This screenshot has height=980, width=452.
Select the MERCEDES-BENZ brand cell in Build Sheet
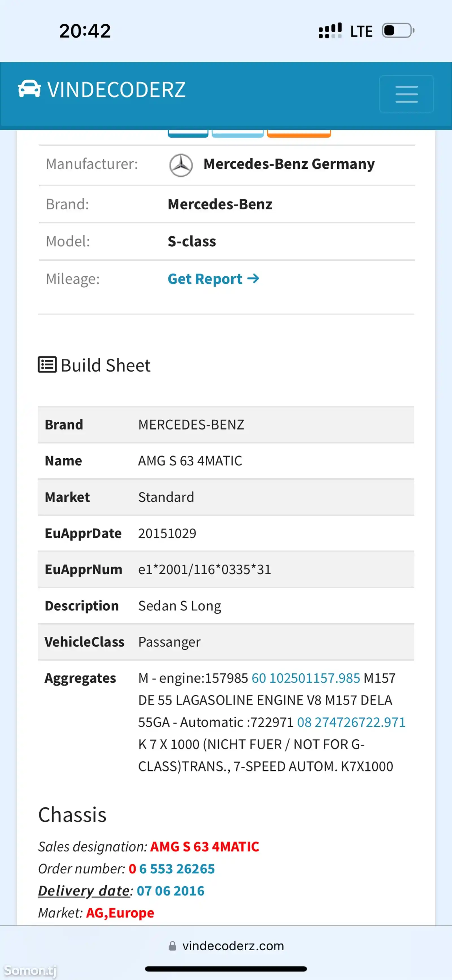tap(191, 424)
